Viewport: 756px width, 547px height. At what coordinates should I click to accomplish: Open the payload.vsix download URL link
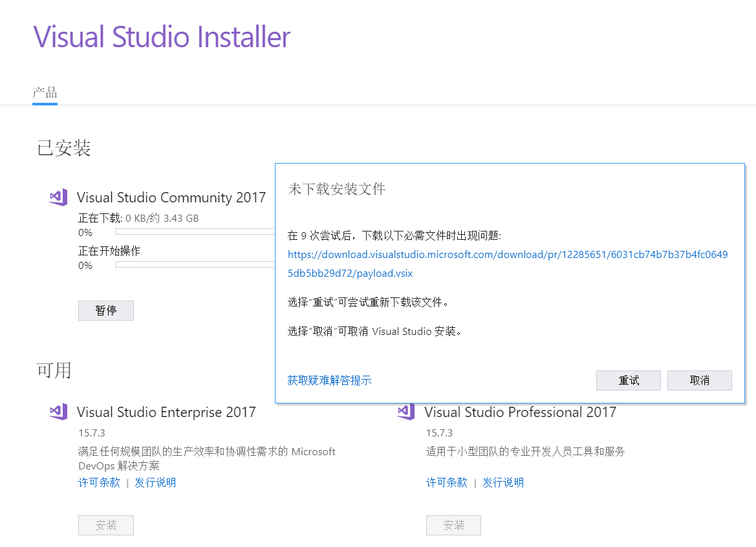(x=508, y=264)
